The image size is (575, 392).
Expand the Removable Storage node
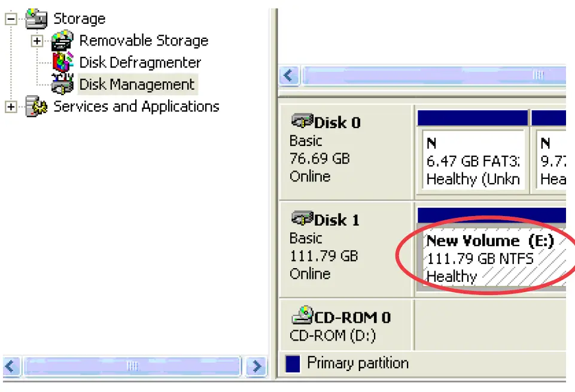tap(37, 41)
